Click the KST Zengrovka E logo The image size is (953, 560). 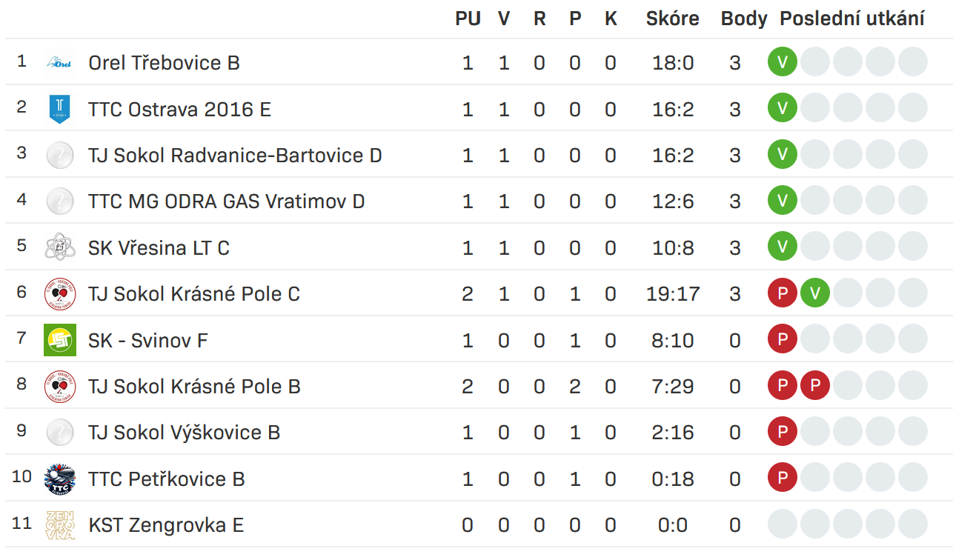(x=59, y=525)
